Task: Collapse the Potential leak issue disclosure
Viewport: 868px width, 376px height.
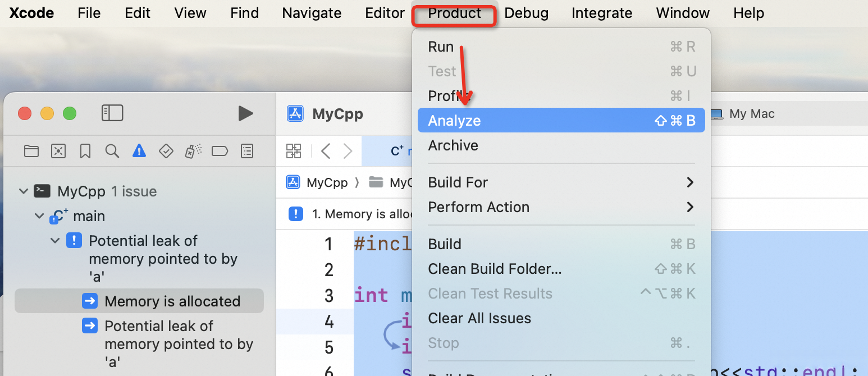Action: pos(55,241)
